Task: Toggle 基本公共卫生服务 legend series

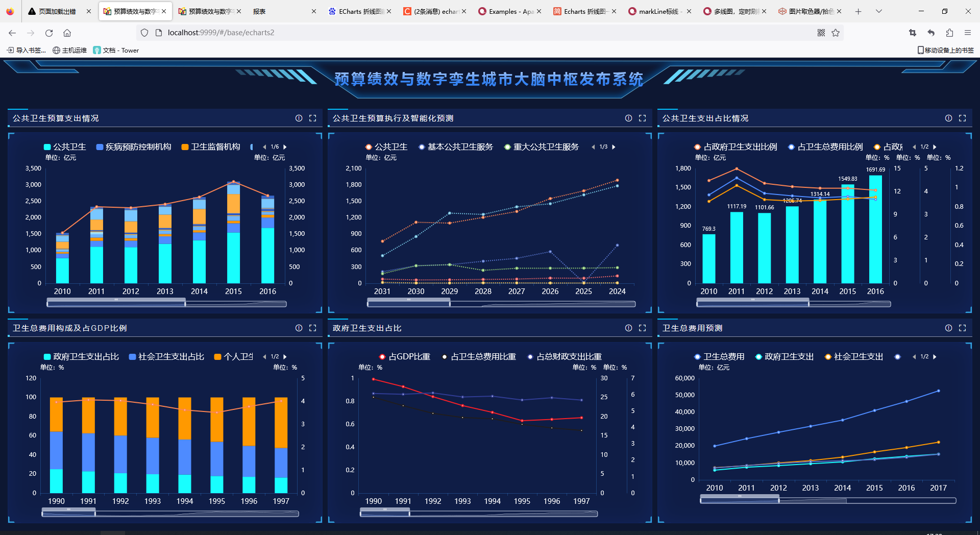Action: (x=456, y=147)
